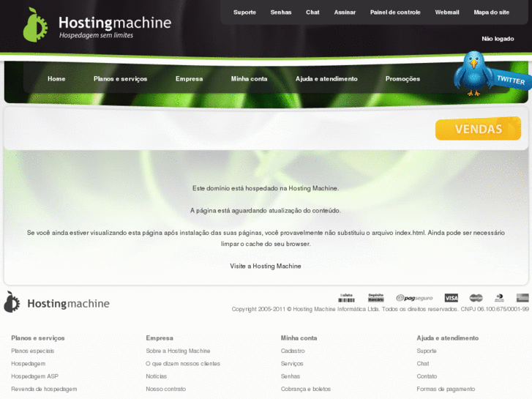
Task: Open Webmail in the top bar
Action: [447, 12]
